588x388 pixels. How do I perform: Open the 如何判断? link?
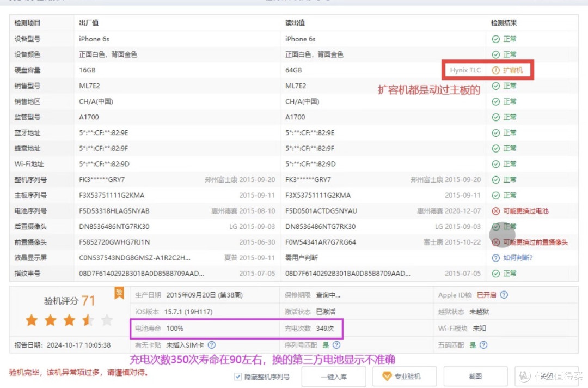(x=518, y=258)
